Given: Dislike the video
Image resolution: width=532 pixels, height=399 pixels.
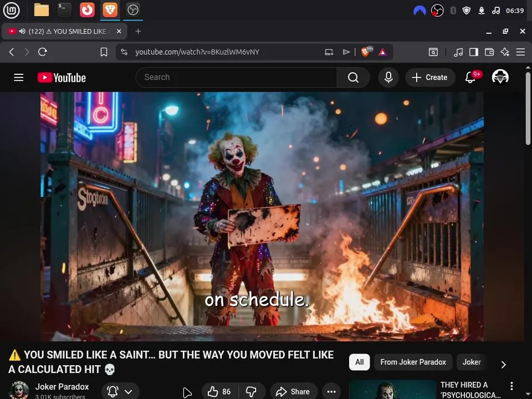Looking at the screenshot, I should point(252,392).
